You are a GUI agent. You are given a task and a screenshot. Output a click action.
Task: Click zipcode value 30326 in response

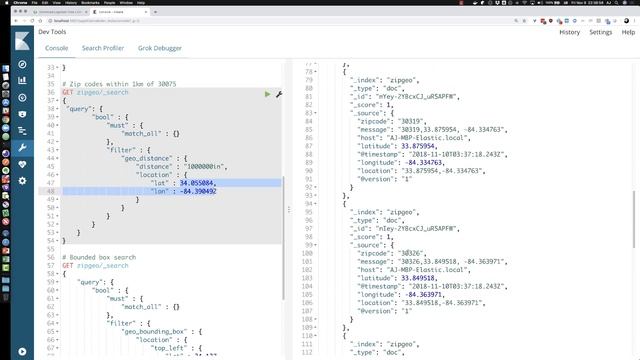point(412,253)
